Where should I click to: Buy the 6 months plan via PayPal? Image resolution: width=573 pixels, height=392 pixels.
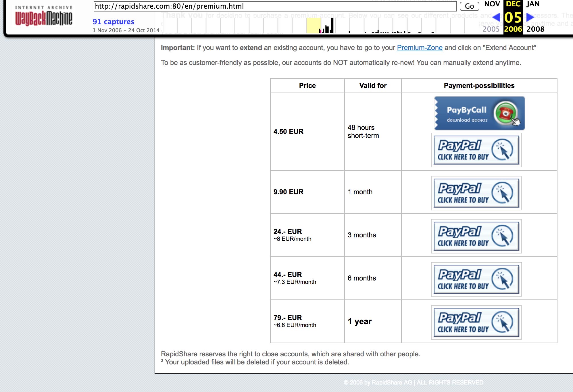476,279
